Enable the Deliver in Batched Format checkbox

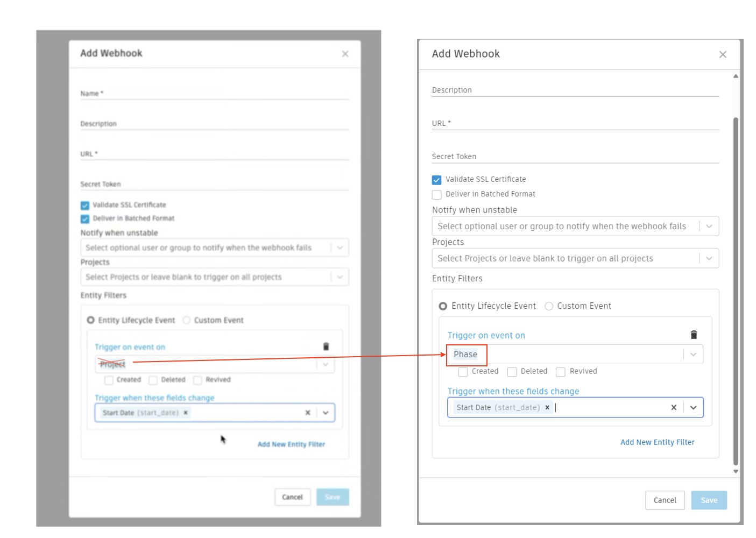[x=436, y=194]
